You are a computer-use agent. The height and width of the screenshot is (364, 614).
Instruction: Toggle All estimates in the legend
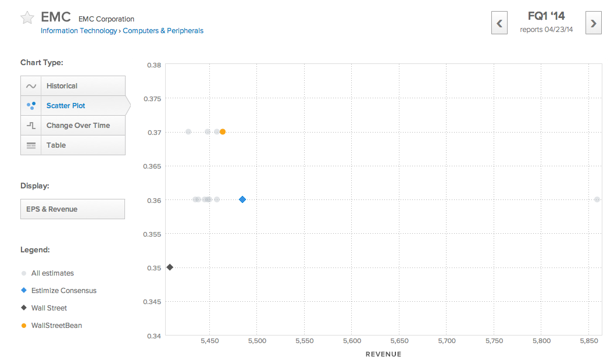point(24,273)
